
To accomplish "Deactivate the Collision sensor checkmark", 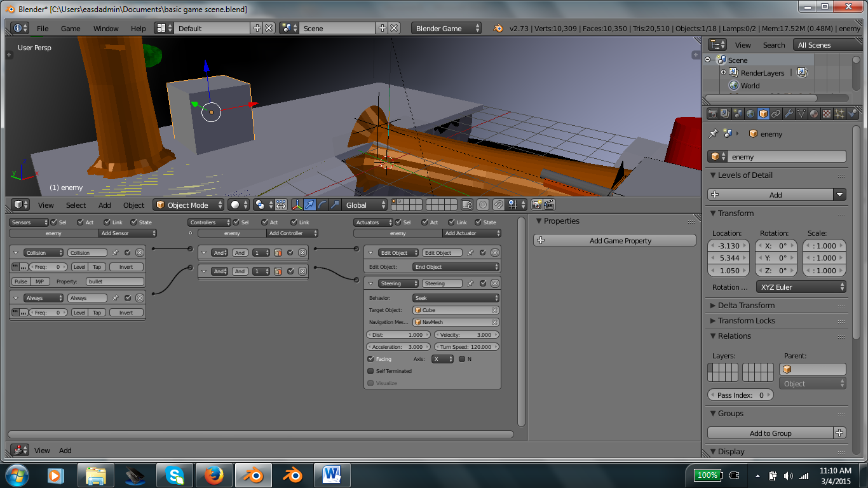I will point(128,252).
